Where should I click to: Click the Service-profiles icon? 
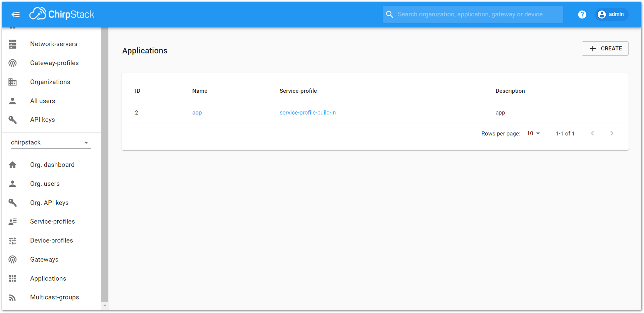[x=13, y=222]
